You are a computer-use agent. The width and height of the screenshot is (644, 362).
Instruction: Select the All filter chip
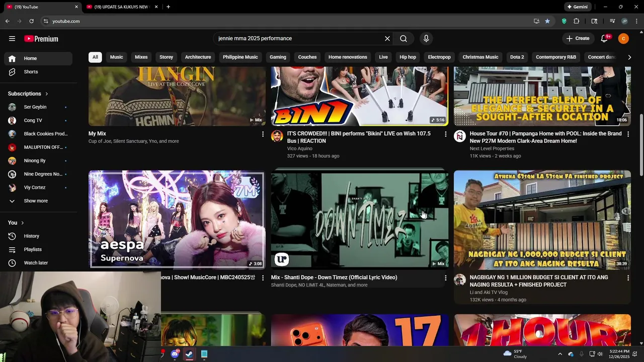(x=95, y=57)
